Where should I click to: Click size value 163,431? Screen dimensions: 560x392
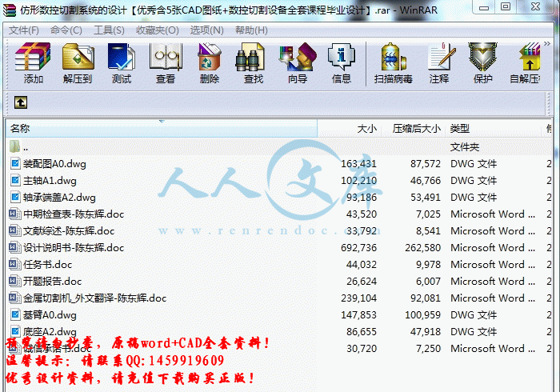pyautogui.click(x=358, y=164)
